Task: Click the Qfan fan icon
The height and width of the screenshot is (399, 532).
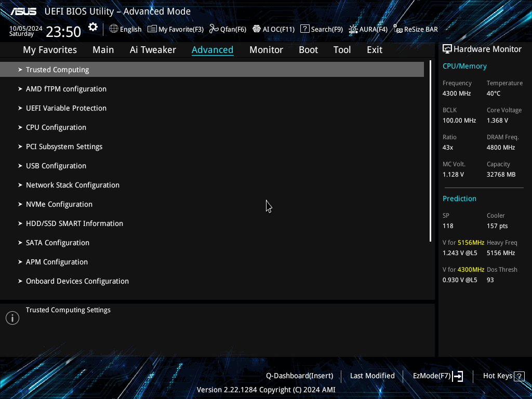Action: tap(214, 29)
